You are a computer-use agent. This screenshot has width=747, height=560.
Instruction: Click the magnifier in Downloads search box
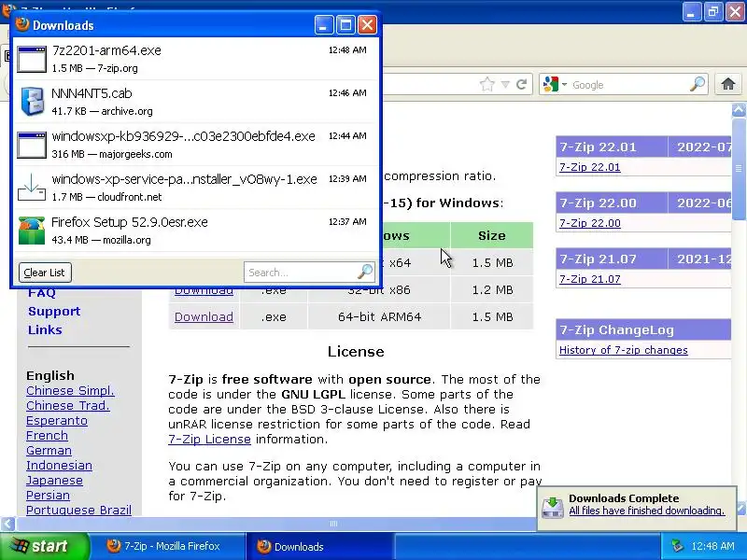click(x=365, y=272)
